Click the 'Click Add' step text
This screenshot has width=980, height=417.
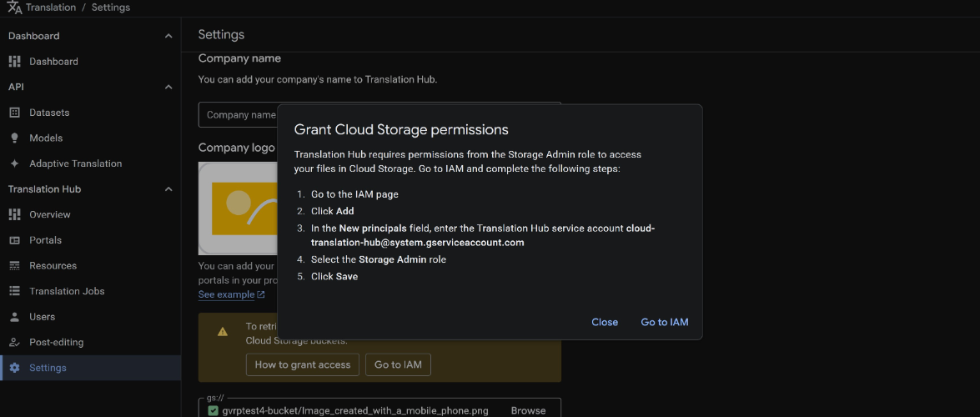(333, 211)
